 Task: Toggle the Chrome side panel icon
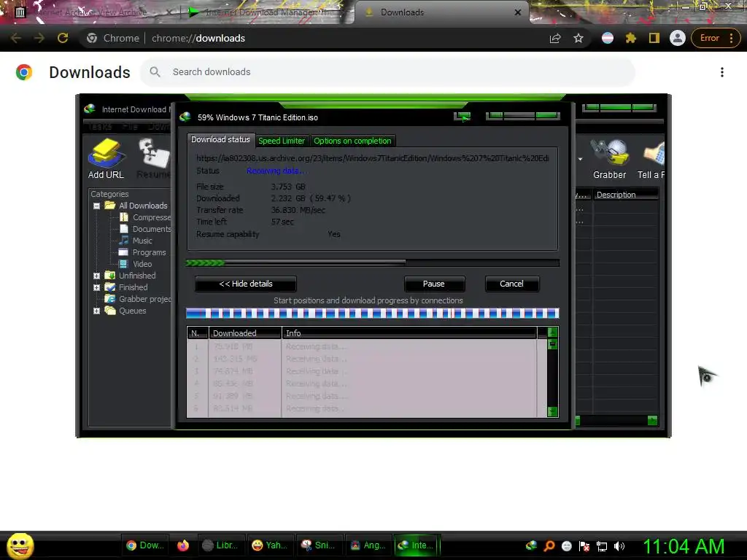click(x=654, y=38)
